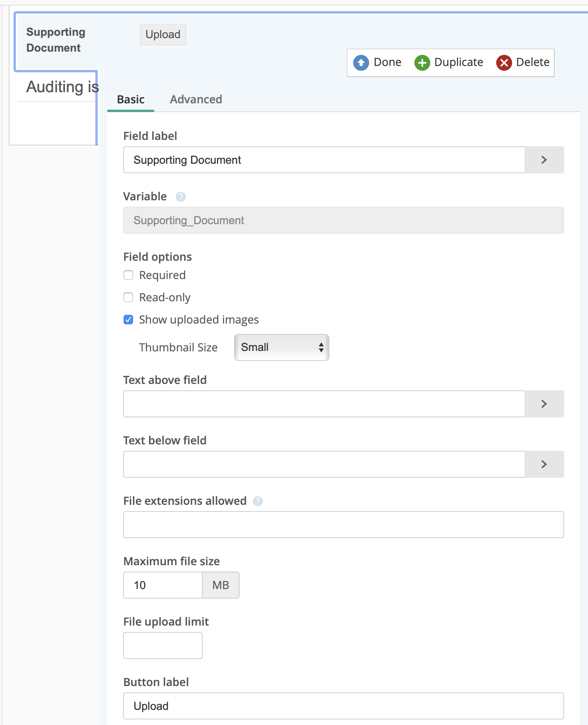
Task: Switch to the Advanced tab
Action: pos(196,99)
